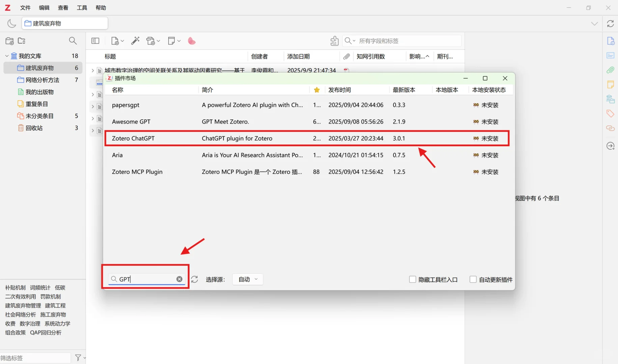Open the 工具 menu

click(82, 7)
